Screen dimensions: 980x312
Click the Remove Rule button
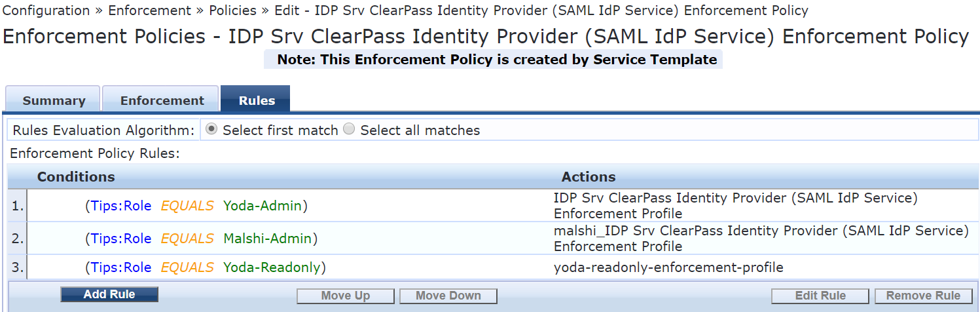click(x=924, y=296)
